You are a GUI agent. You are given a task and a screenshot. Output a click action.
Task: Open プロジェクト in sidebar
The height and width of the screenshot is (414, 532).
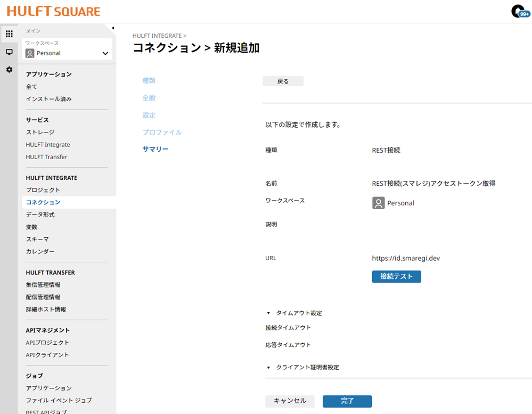43,190
